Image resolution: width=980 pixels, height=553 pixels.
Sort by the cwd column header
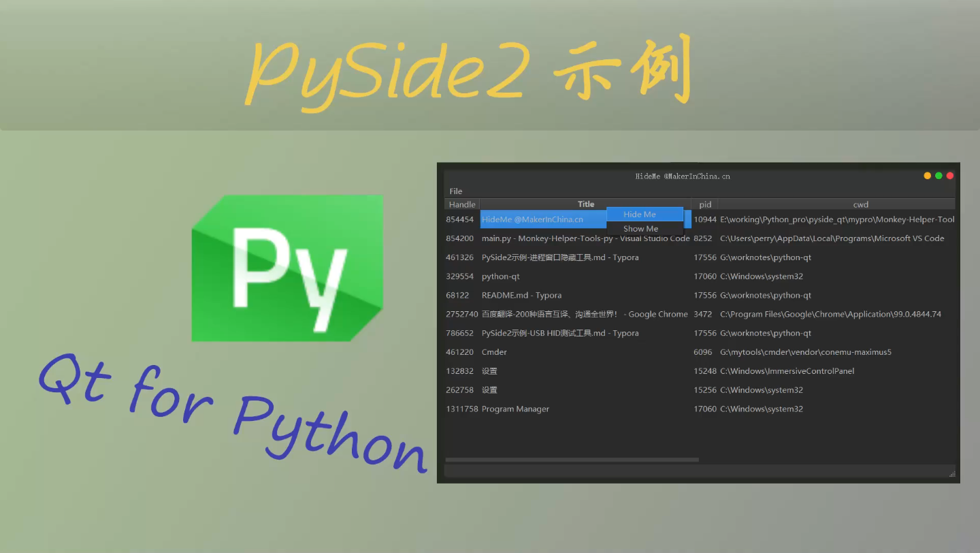[836, 204]
